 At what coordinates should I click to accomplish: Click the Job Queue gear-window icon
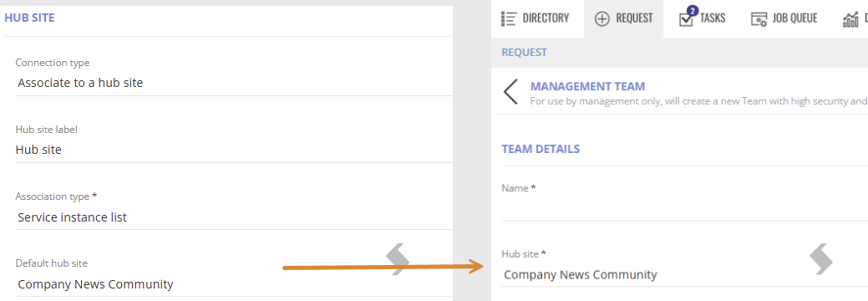(x=759, y=19)
